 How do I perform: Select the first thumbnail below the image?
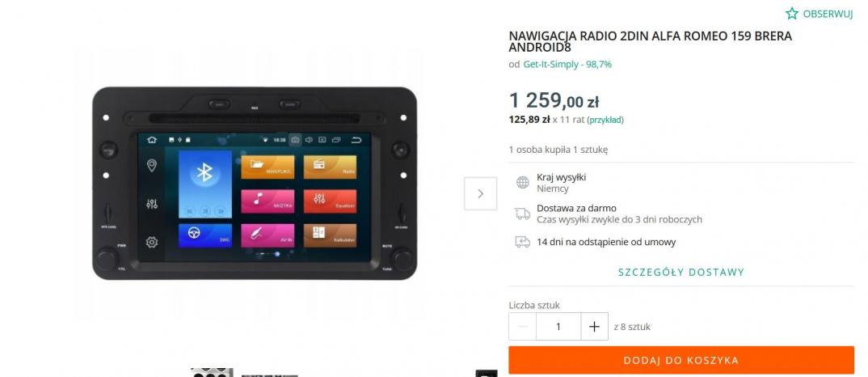pyautogui.click(x=212, y=373)
